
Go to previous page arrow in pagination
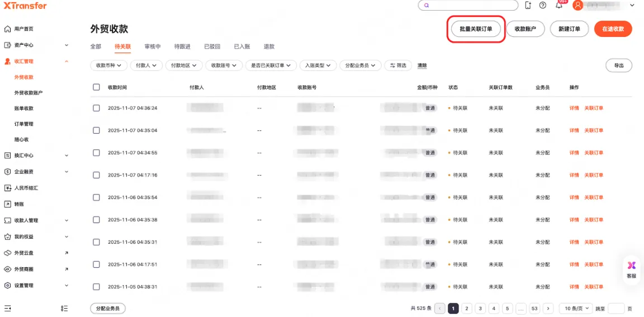pyautogui.click(x=440, y=309)
